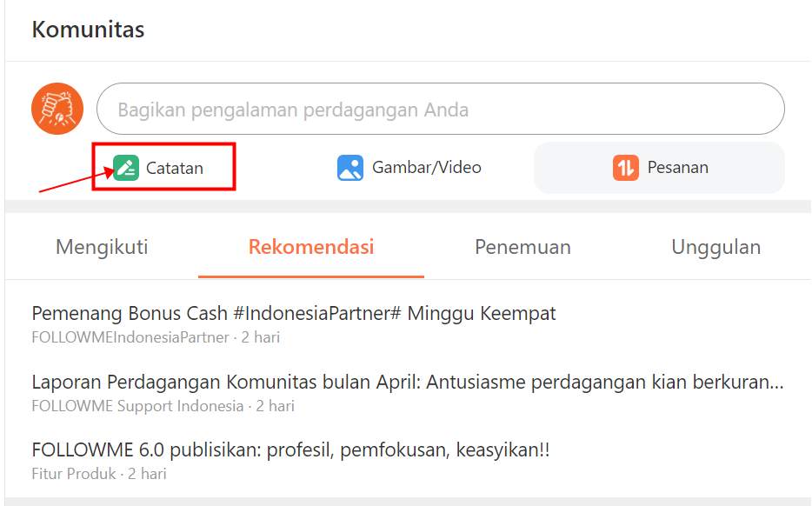Click the green Catatan pencil icon

[126, 168]
